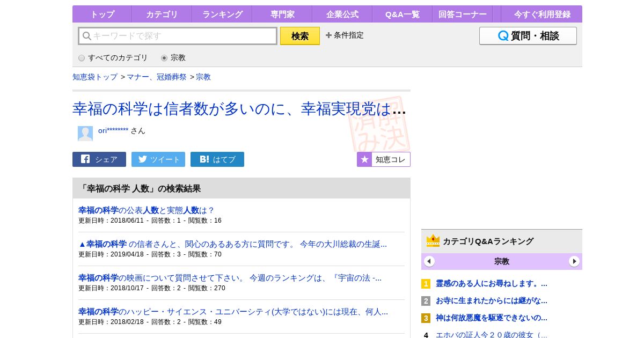Expand 条件指定 search options
Image resolution: width=644 pixels, height=338 pixels.
[x=345, y=35]
